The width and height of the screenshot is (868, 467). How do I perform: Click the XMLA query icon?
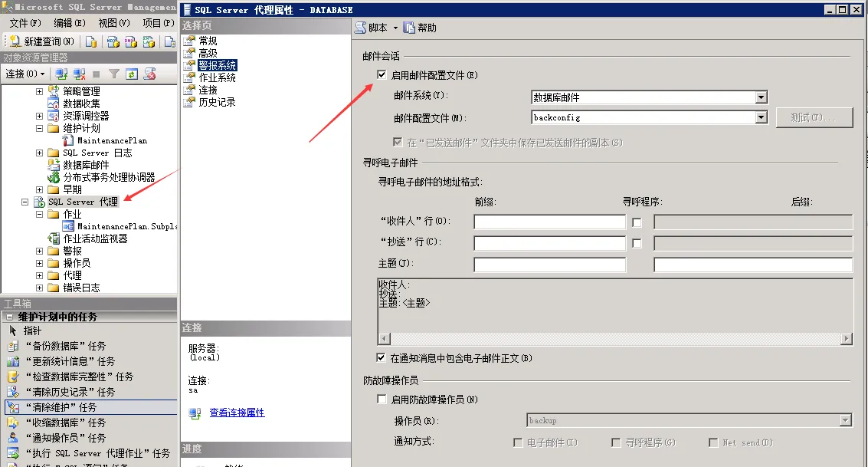pyautogui.click(x=149, y=41)
